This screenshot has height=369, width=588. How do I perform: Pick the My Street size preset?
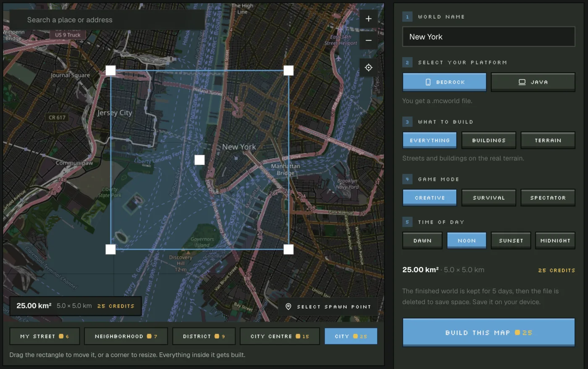click(x=45, y=336)
